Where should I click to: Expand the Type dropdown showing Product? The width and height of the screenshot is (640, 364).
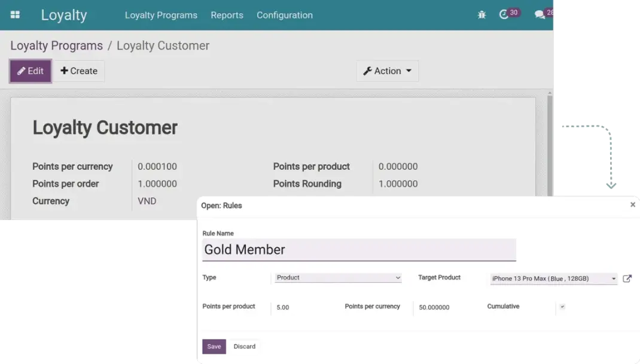coord(338,278)
